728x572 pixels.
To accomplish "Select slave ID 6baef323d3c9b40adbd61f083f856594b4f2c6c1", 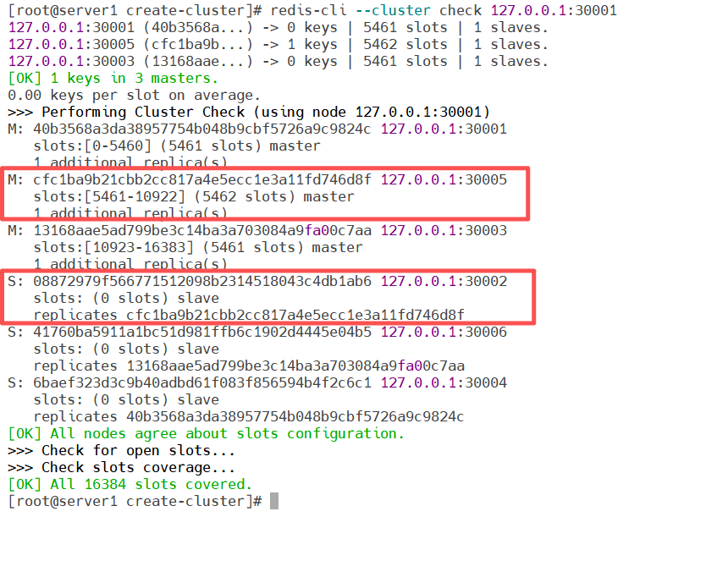I will point(202,382).
